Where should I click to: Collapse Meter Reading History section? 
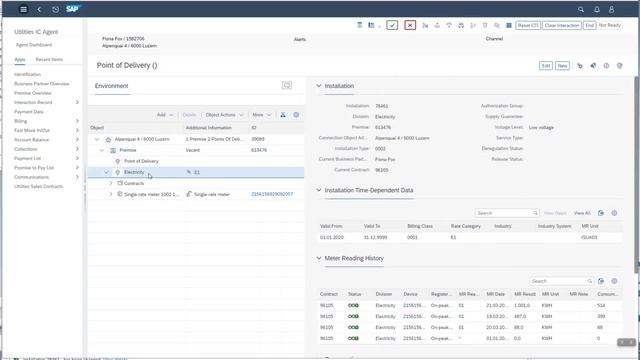pyautogui.click(x=319, y=258)
